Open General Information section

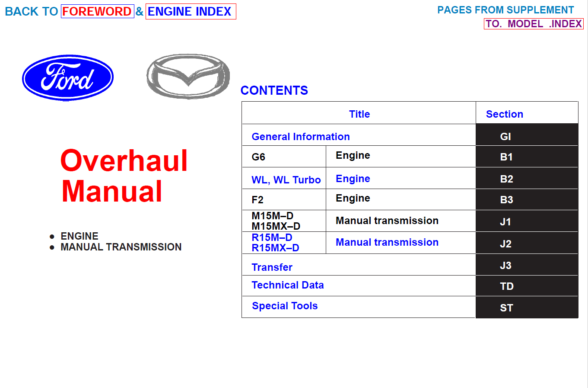pyautogui.click(x=301, y=137)
